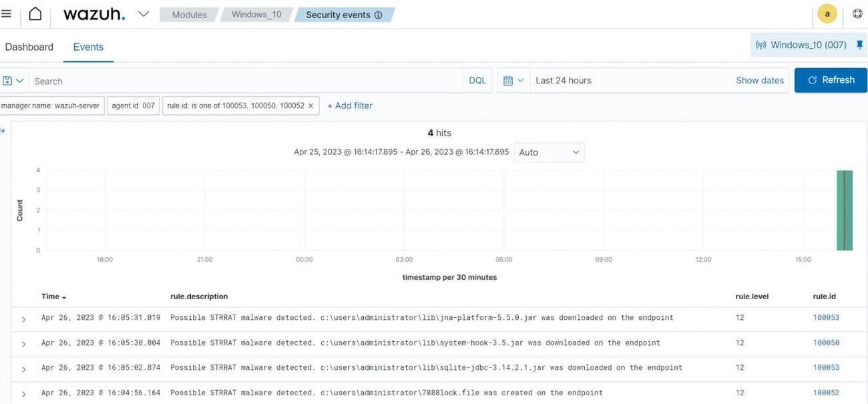Expand the Wazuh logo dropdown chevron
The height and width of the screenshot is (404, 868).
(x=144, y=14)
